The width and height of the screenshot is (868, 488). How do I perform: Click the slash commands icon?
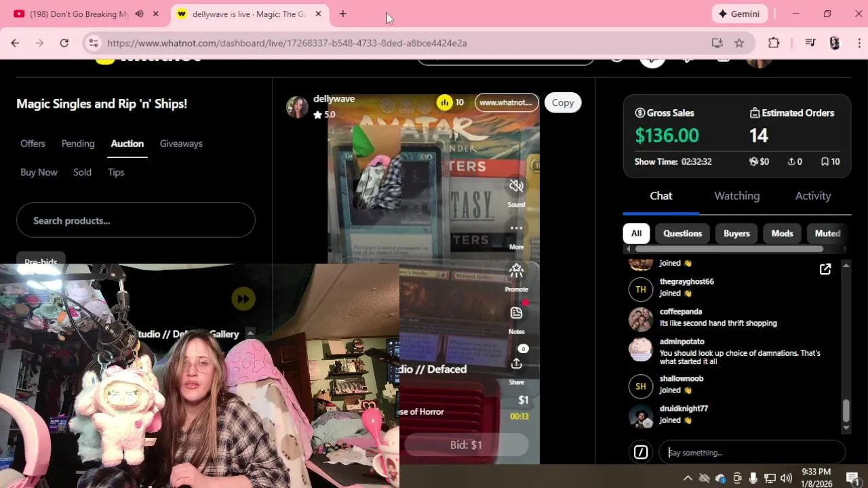(641, 452)
